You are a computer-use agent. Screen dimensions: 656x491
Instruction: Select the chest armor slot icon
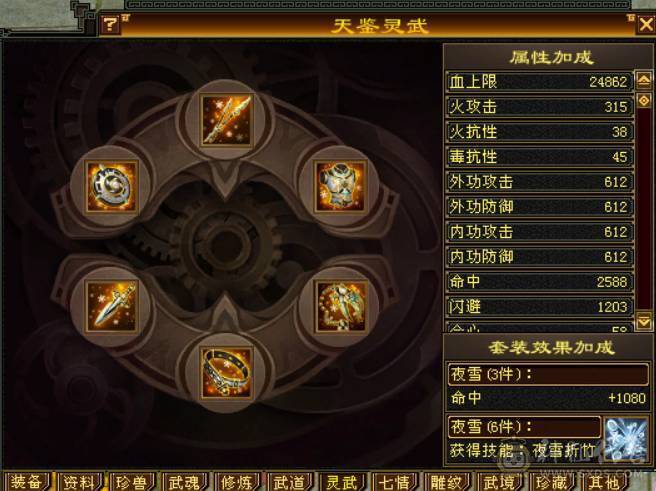click(340, 187)
